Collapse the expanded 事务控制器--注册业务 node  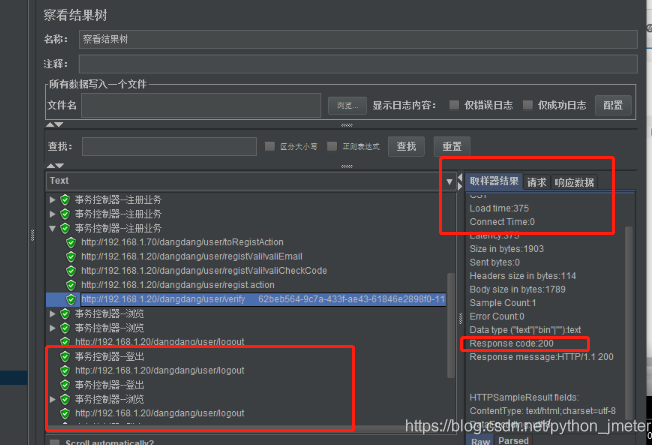click(x=52, y=228)
